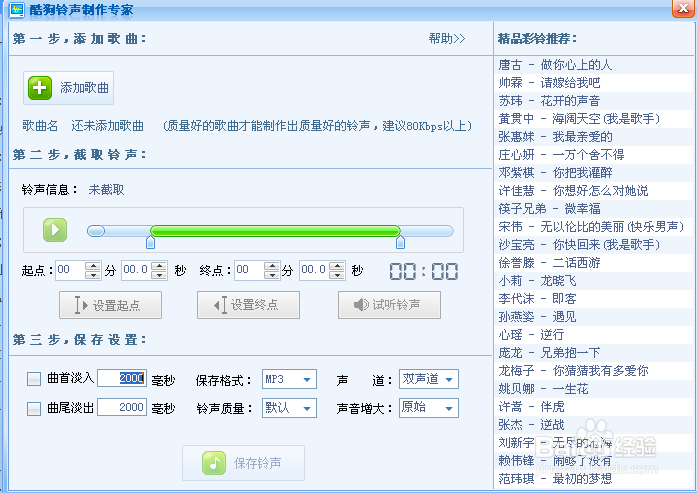Image resolution: width=697 pixels, height=493 pixels.
Task: Click the 终点 seconds input field
Action: tap(314, 270)
